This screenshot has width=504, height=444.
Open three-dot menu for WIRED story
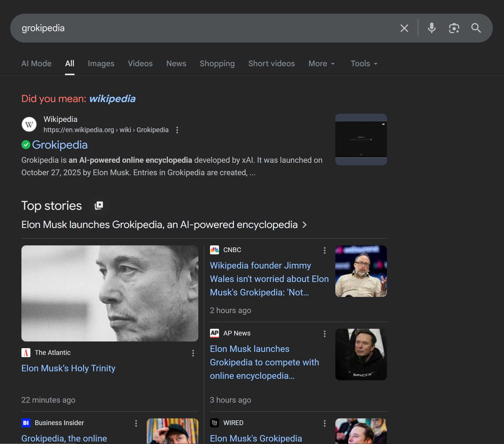tap(324, 423)
